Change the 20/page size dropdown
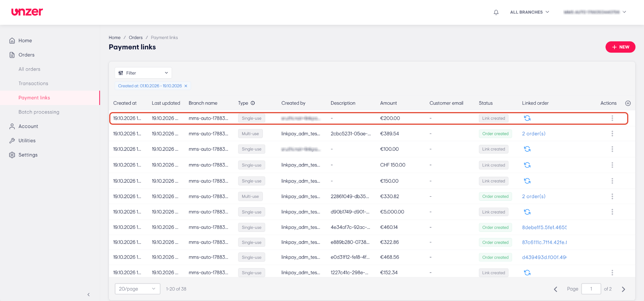This screenshot has width=644, height=301. 138,289
